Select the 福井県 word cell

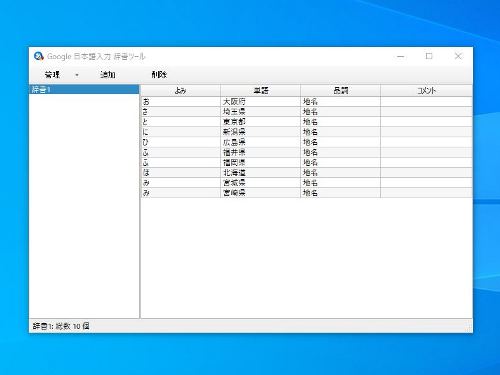click(x=260, y=153)
